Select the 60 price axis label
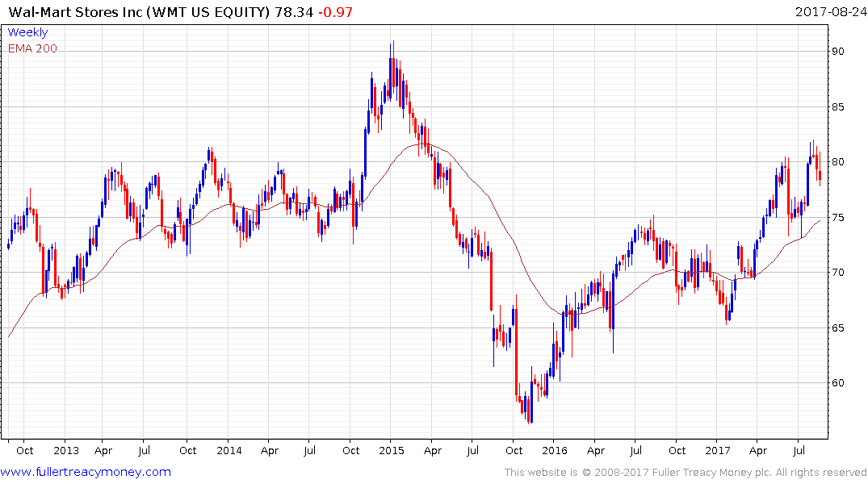This screenshot has height=484, width=868. (x=837, y=383)
